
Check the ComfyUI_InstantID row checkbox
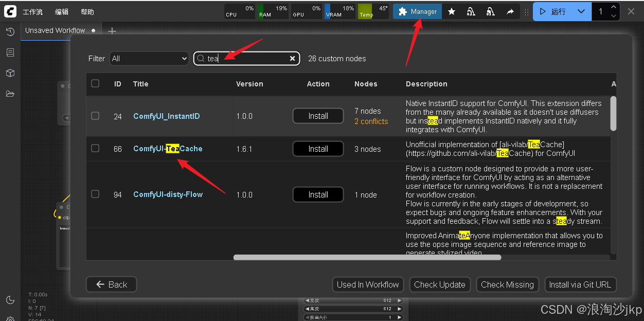95,116
